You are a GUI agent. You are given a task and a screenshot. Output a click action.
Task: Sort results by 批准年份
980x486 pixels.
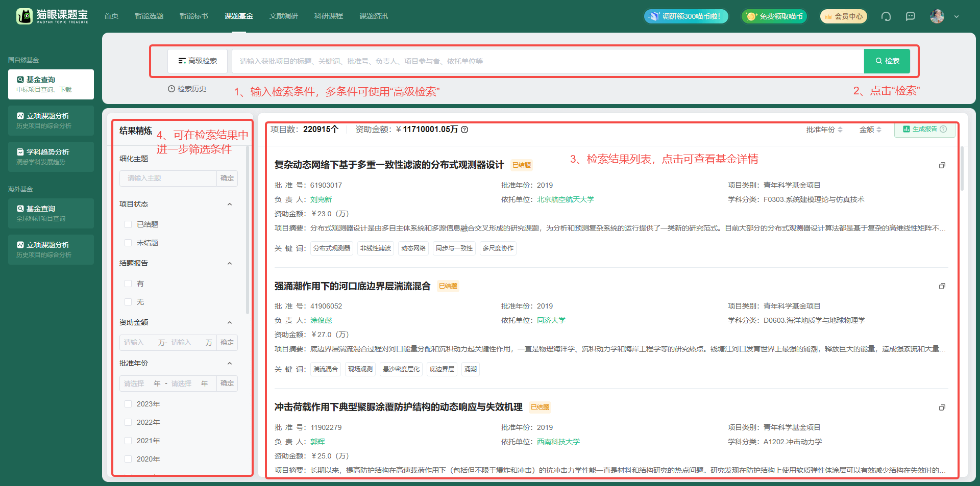[824, 130]
